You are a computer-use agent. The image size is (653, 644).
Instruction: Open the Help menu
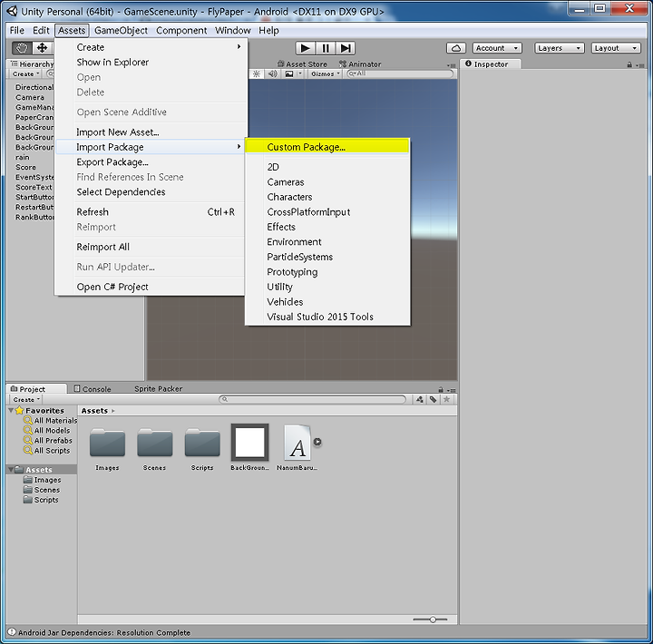(268, 31)
